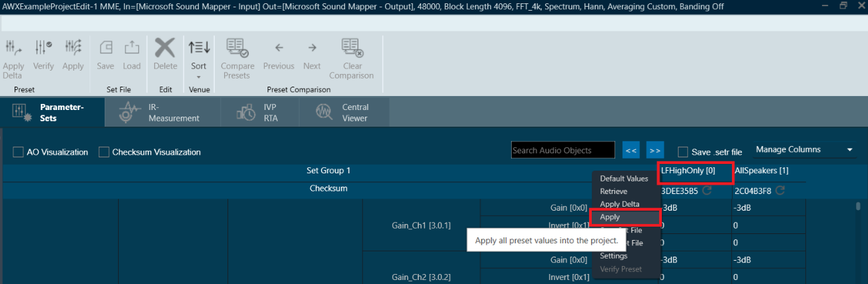The height and width of the screenshot is (284, 868).
Task: Choose Default Values in the context menu
Action: pyautogui.click(x=624, y=179)
